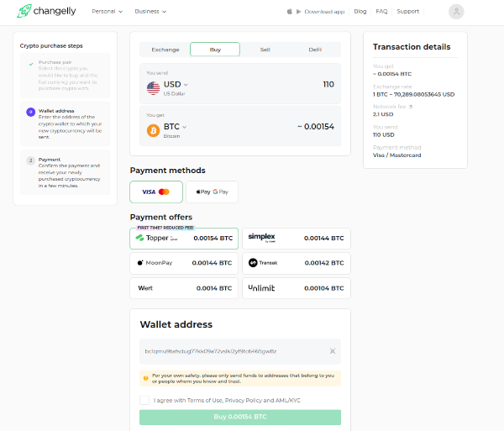The height and width of the screenshot is (431, 504).
Task: Open the USD currency dropdown
Action: click(176, 85)
